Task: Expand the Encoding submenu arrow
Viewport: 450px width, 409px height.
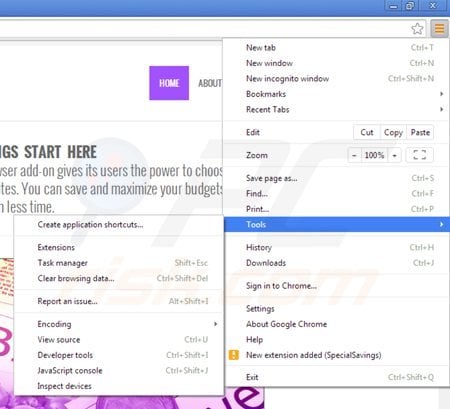Action: (216, 324)
